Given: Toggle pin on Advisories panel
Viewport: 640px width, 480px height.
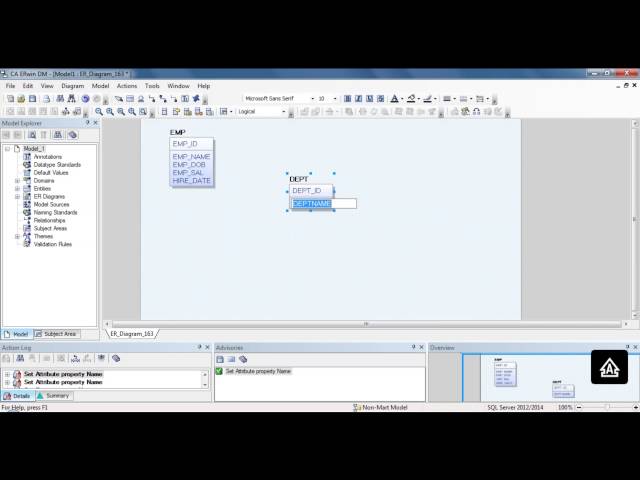Looking at the screenshot, I should (413, 347).
